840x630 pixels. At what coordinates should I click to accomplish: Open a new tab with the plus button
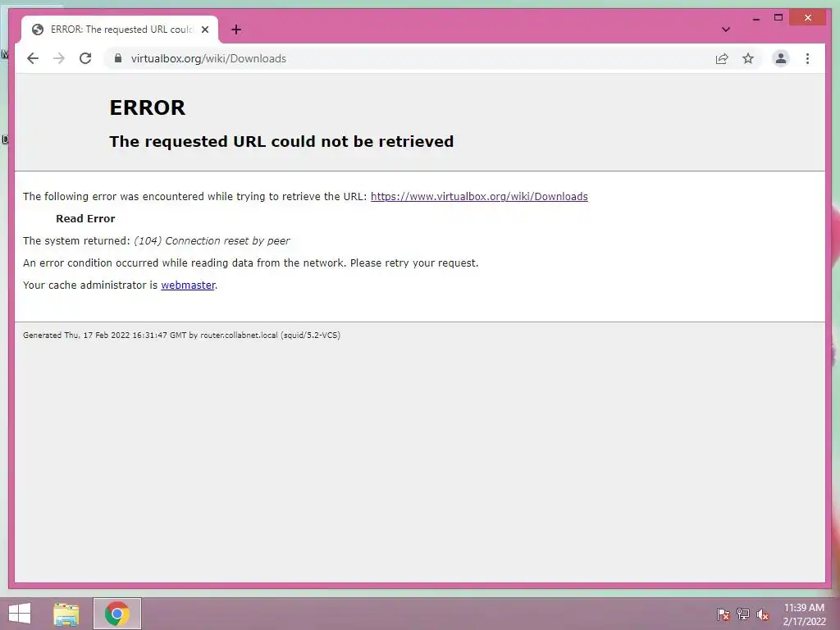(x=236, y=30)
